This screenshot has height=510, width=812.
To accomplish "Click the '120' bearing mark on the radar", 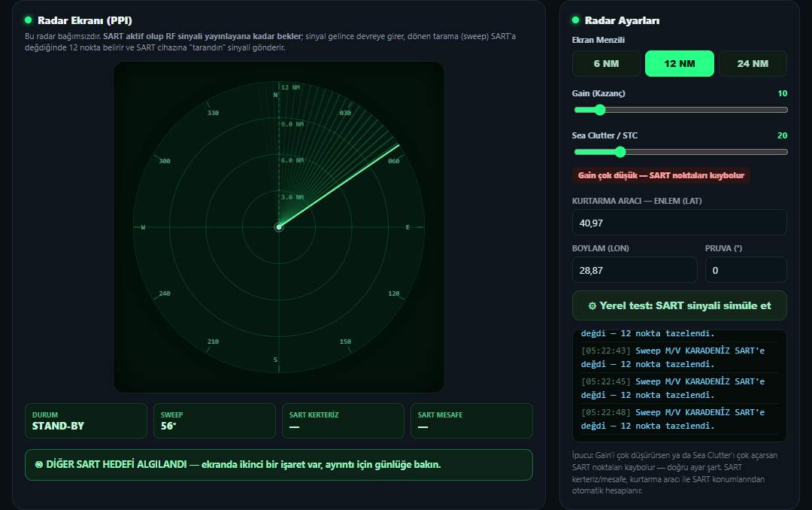I will click(x=393, y=294).
